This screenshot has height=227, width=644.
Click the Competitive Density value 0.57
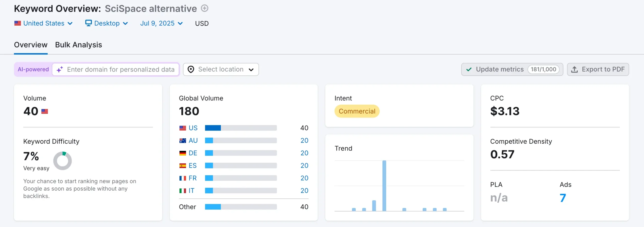502,154
